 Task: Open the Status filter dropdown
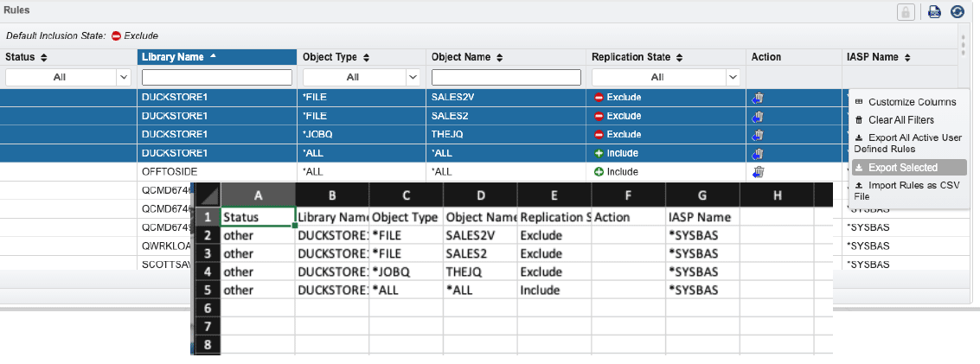coord(122,77)
